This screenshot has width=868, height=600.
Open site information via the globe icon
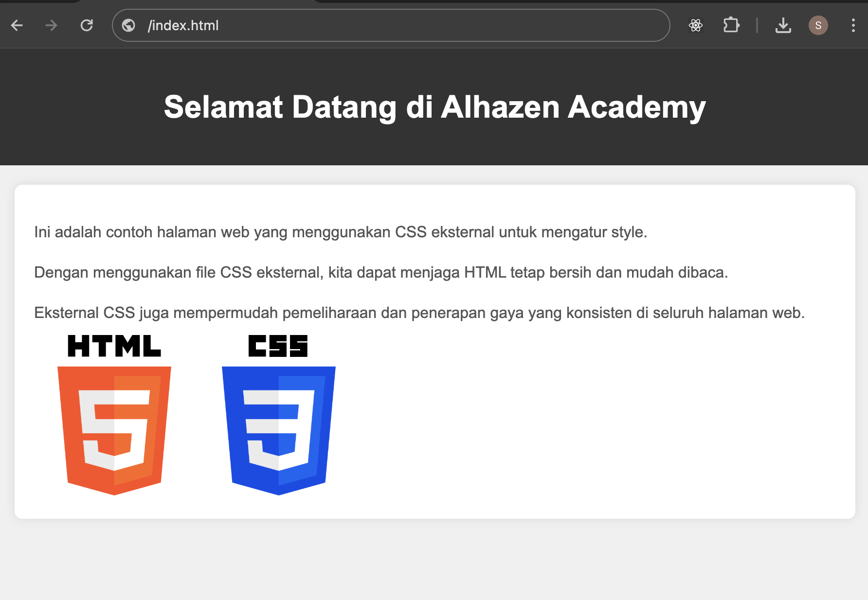click(x=128, y=25)
